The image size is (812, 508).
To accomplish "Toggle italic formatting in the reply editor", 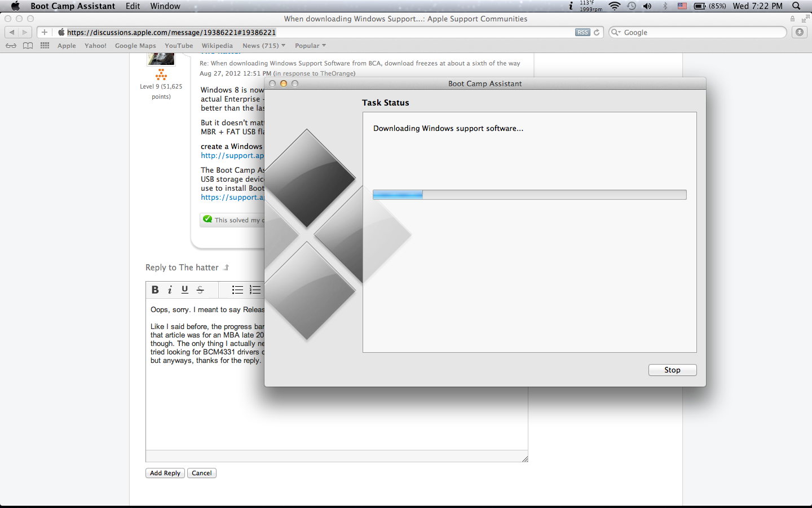I will click(x=170, y=290).
